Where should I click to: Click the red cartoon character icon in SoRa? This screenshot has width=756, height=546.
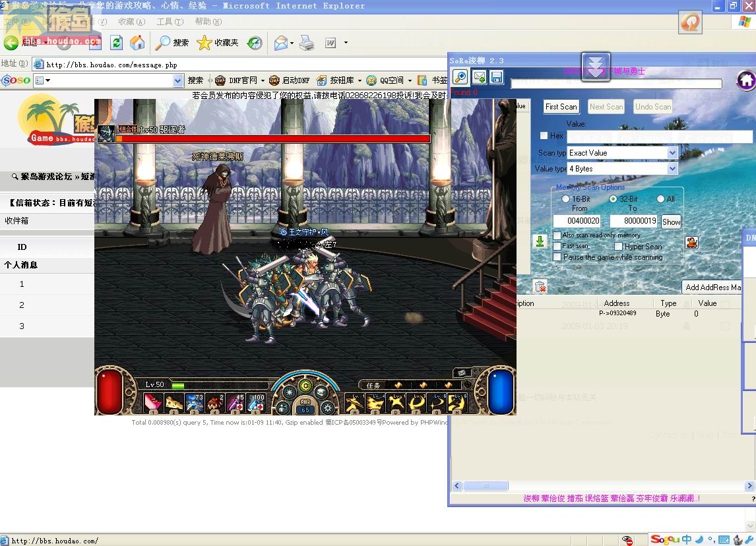tap(692, 243)
